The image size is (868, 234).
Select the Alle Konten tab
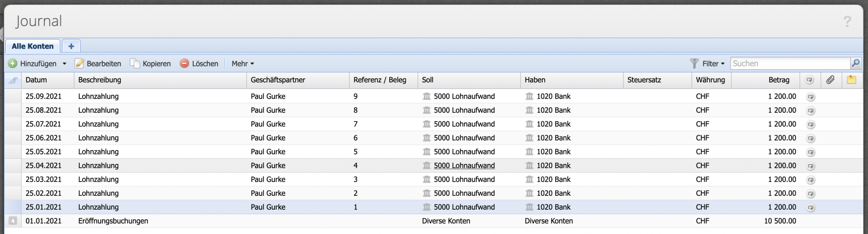pyautogui.click(x=33, y=46)
